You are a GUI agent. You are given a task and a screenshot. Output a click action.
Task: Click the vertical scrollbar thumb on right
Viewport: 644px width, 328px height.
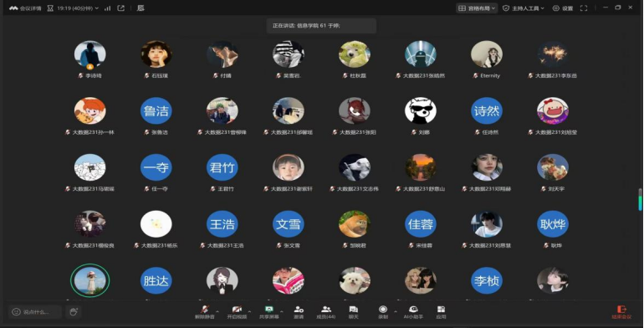(640, 200)
